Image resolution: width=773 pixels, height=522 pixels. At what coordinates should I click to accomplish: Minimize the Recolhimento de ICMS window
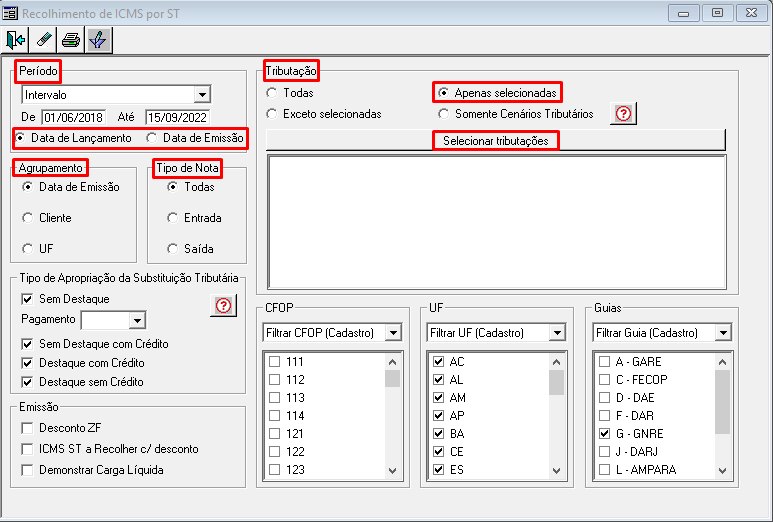[x=683, y=13]
